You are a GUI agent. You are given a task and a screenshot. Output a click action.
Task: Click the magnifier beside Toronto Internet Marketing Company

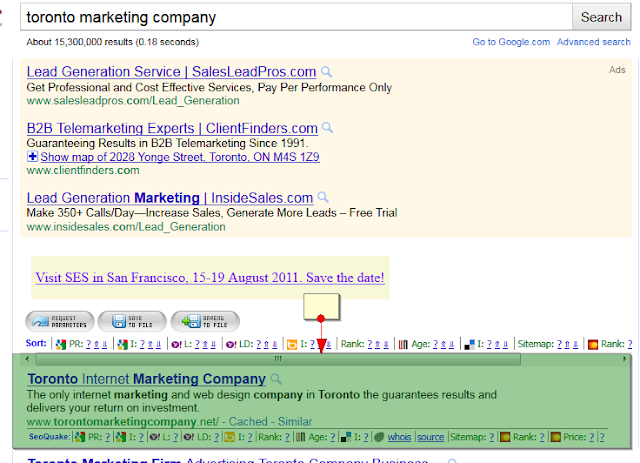[276, 379]
